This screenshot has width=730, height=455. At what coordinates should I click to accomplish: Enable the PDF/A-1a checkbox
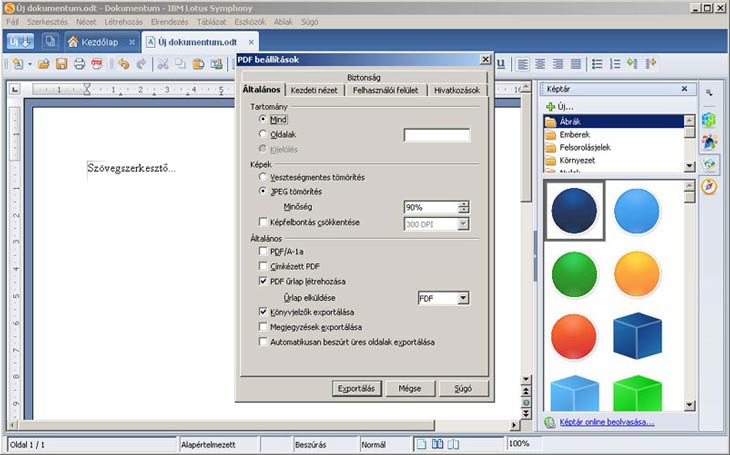coord(263,252)
